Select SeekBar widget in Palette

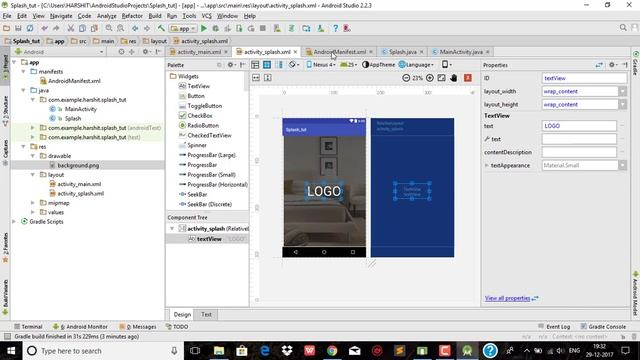tap(193, 194)
